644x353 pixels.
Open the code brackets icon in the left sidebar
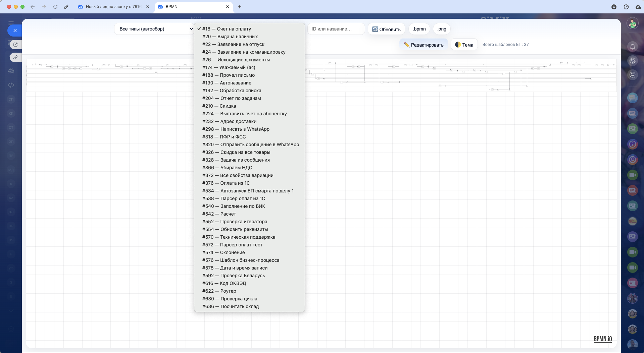(x=11, y=85)
